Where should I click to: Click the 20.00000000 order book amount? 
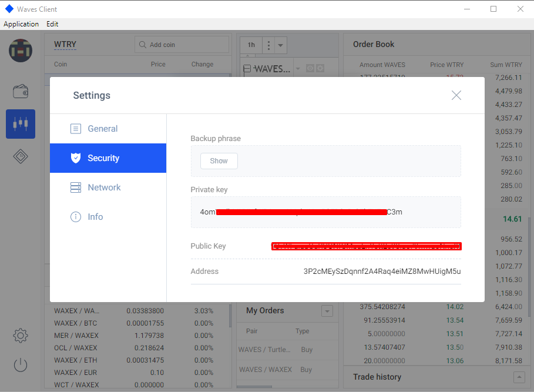pyautogui.click(x=385, y=361)
